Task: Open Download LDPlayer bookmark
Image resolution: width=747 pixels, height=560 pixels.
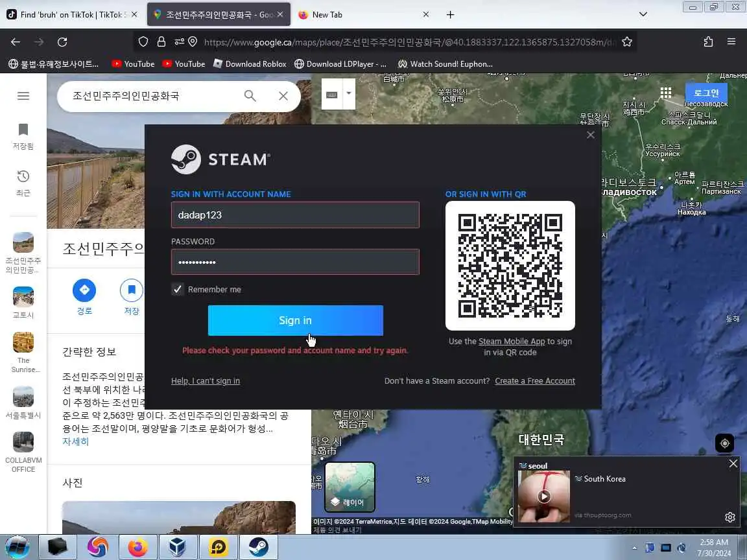Action: coord(340,64)
